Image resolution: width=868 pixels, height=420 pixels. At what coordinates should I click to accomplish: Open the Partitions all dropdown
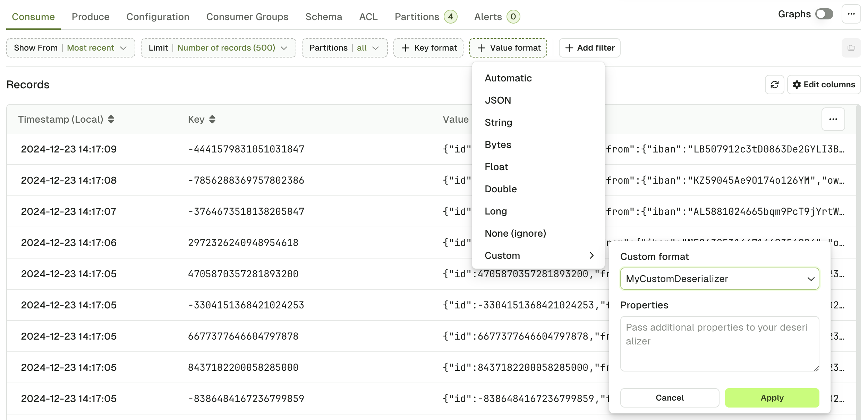point(345,48)
